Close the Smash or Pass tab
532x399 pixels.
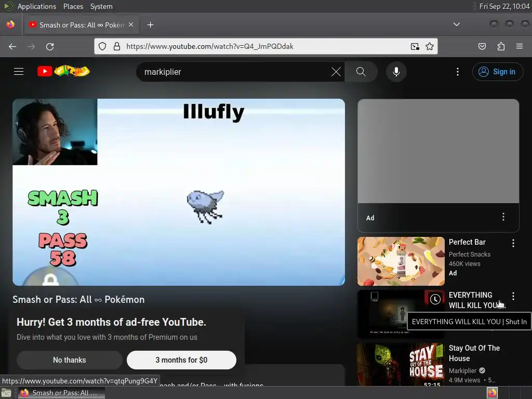[131, 24]
